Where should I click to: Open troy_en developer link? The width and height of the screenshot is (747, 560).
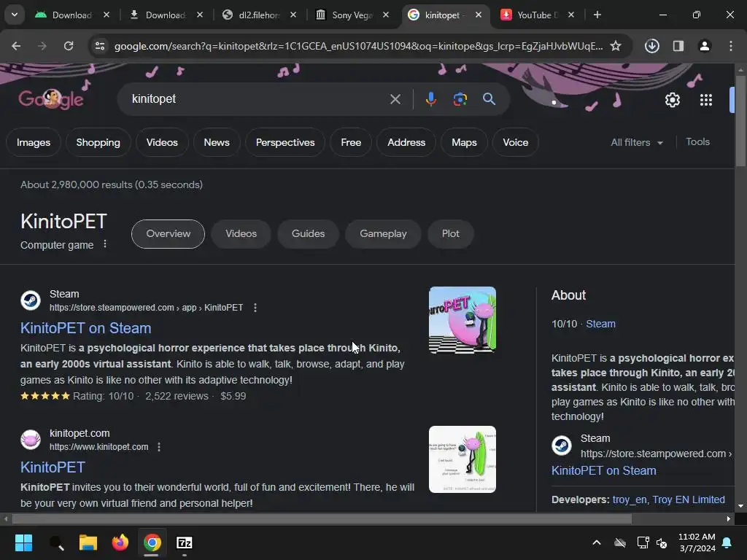click(630, 499)
